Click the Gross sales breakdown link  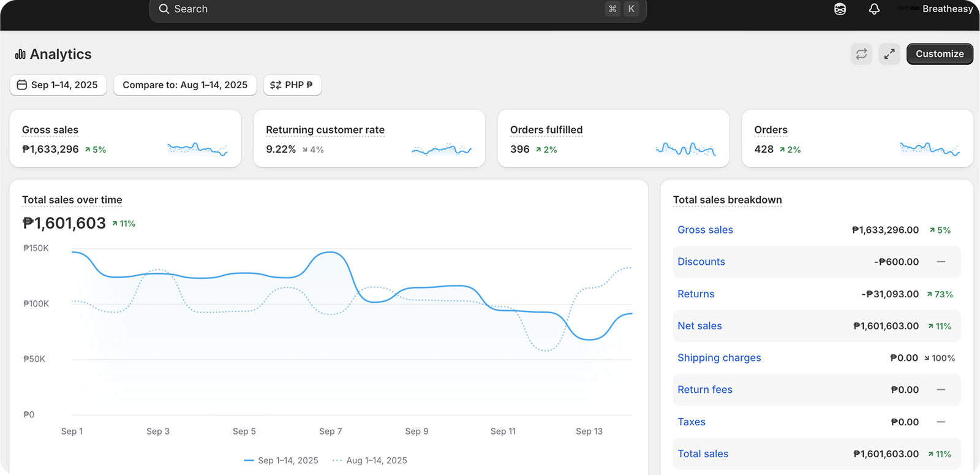(x=705, y=230)
